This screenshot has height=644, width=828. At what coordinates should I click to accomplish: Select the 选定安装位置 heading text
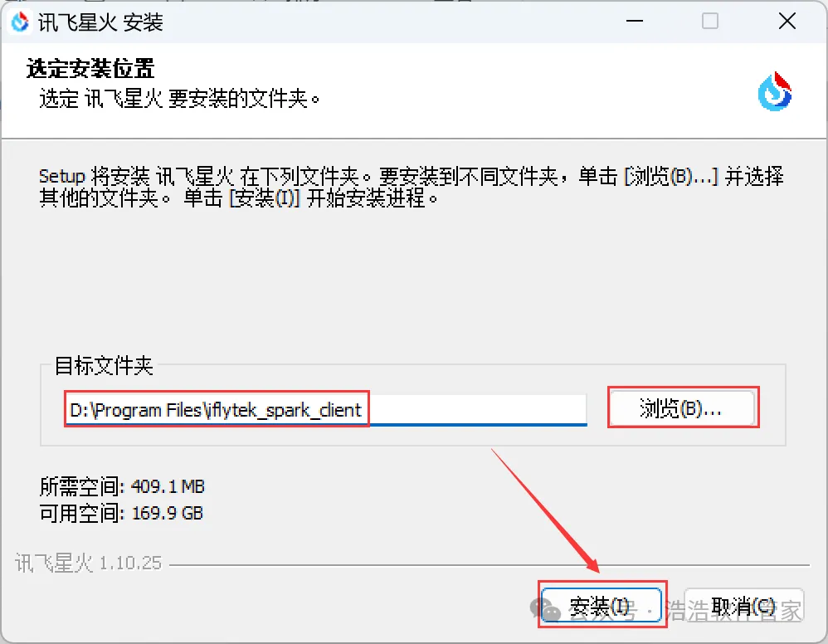tap(90, 69)
